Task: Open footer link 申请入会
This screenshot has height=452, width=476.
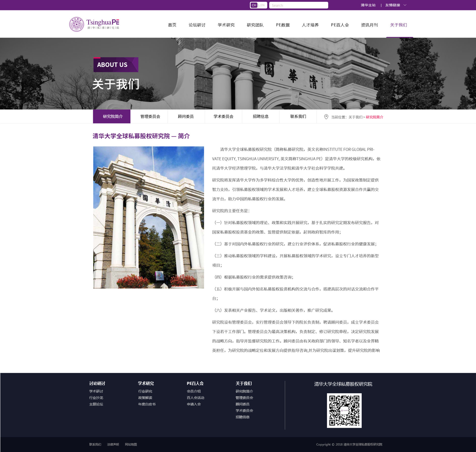Action: click(194, 404)
